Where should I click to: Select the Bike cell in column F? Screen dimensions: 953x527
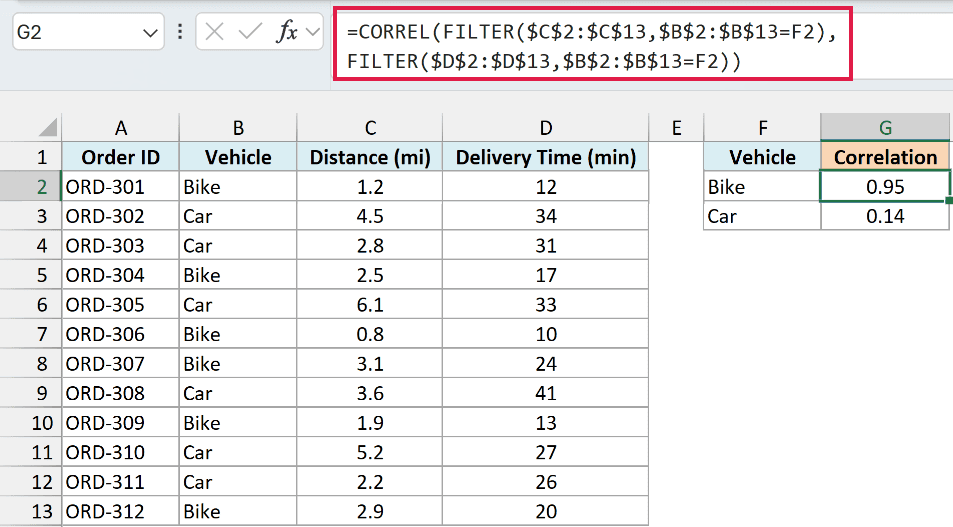point(762,187)
